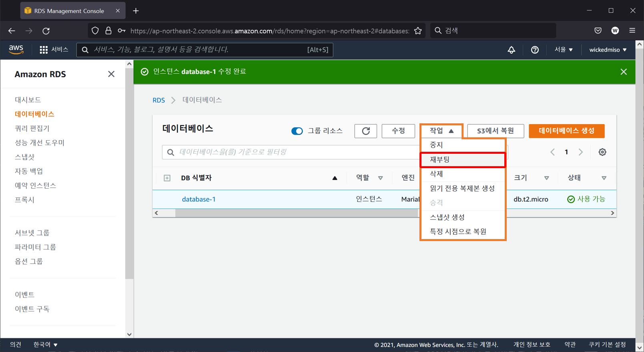644x352 pixels.
Task: Open 대시보드 in the sidebar
Action: click(x=28, y=100)
